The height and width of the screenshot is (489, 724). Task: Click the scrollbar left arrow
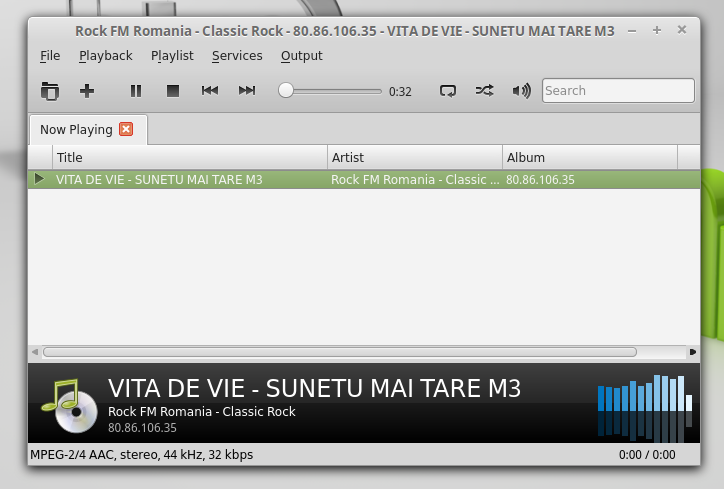pyautogui.click(x=35, y=352)
